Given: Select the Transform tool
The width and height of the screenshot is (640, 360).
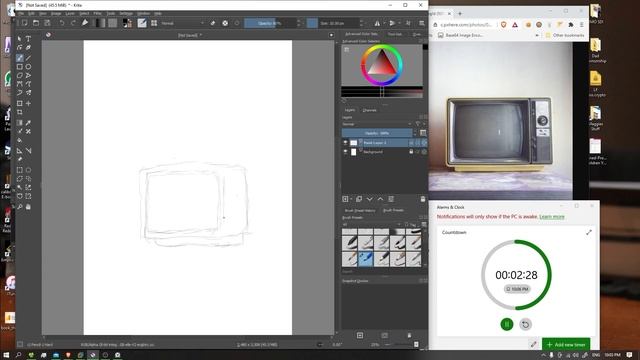Looking at the screenshot, I should [19, 103].
